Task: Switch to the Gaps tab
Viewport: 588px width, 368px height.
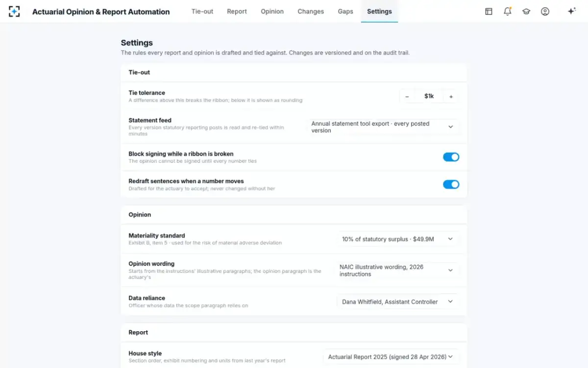Action: coord(345,11)
